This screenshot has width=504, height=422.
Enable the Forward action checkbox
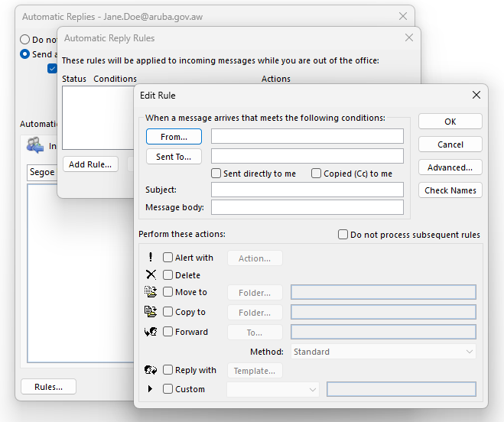pyautogui.click(x=168, y=332)
